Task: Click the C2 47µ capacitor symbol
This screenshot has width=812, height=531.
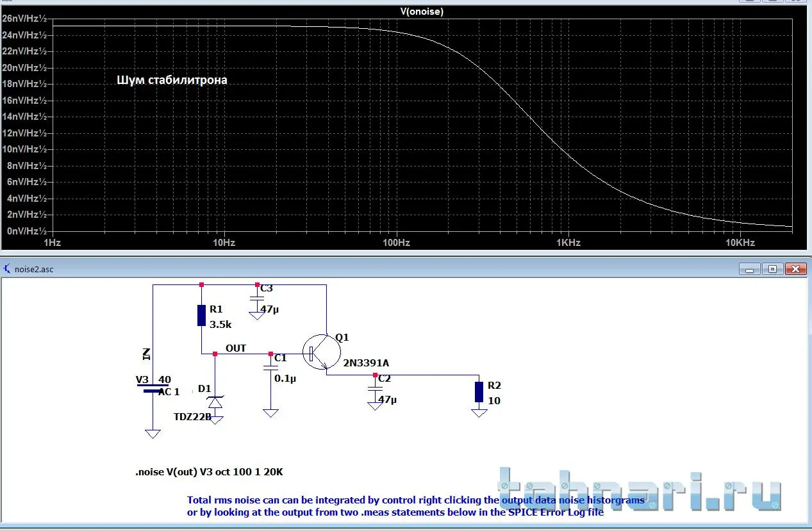Action: click(375, 389)
